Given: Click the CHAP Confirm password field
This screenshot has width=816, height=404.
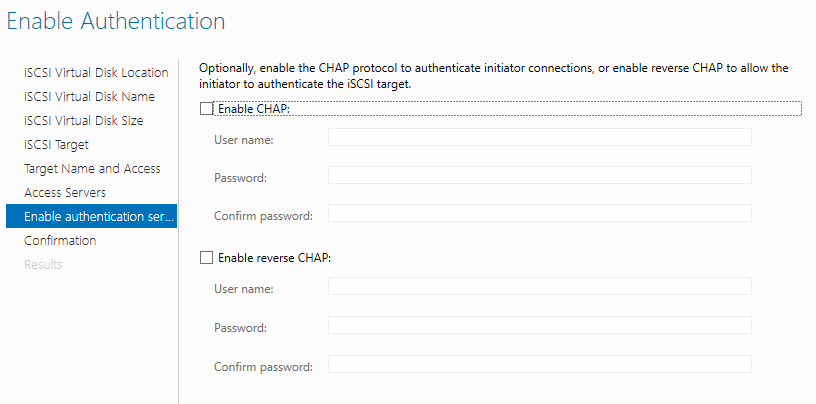Looking at the screenshot, I should pyautogui.click(x=540, y=213).
